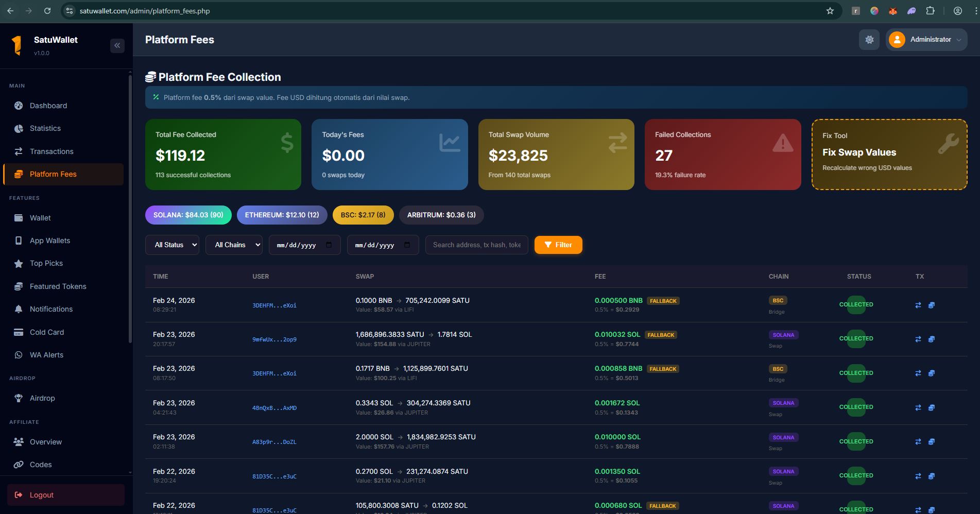The width and height of the screenshot is (980, 514).
Task: Select the SOLANA chain fee pill
Action: click(188, 215)
